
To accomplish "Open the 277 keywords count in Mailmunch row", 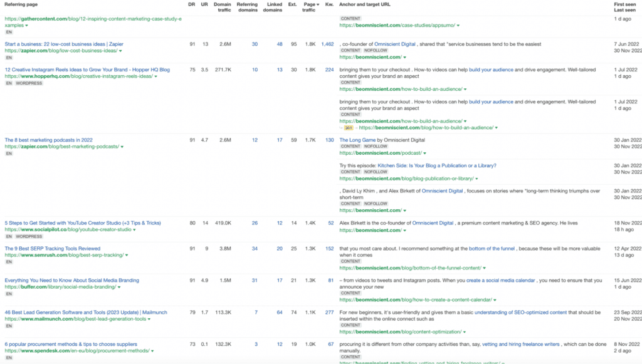I will point(330,312).
